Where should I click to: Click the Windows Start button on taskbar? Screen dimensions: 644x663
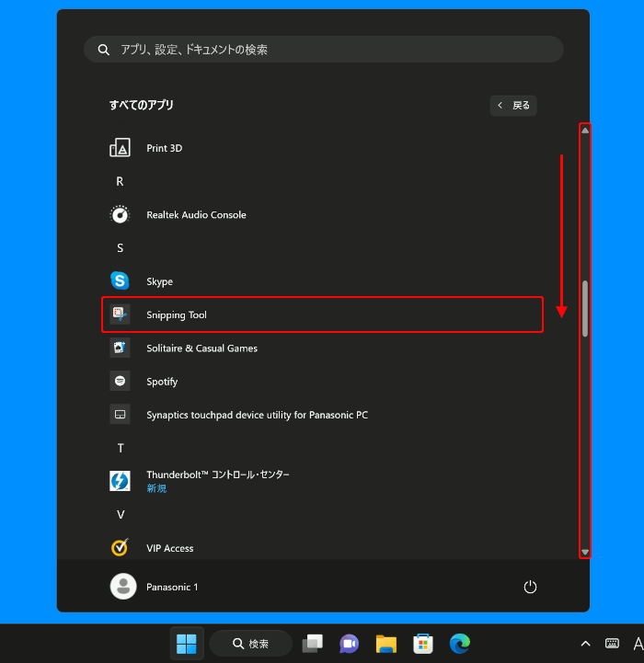pyautogui.click(x=186, y=644)
